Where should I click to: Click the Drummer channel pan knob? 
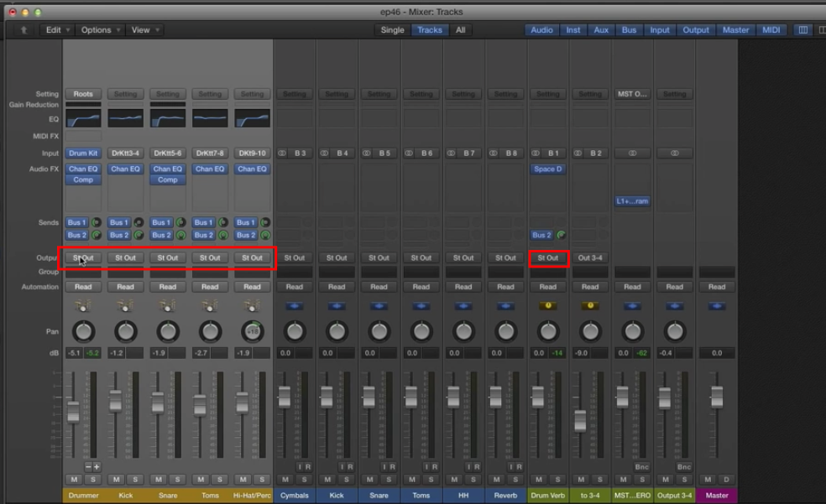coord(83,331)
